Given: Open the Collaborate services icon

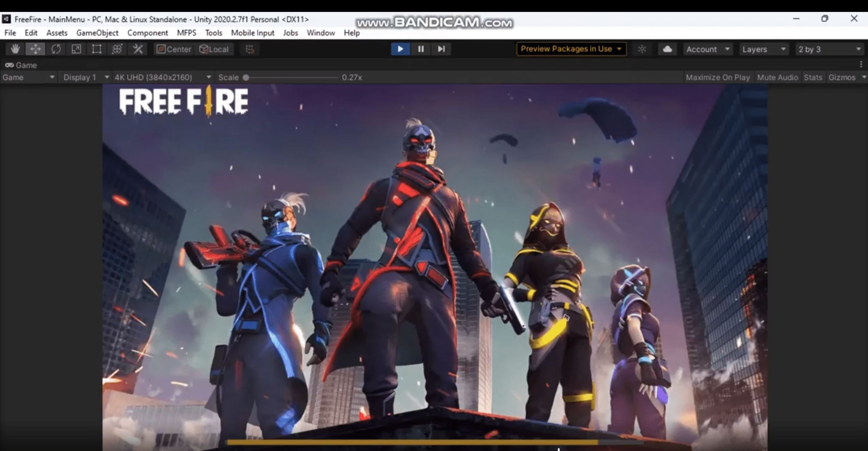Looking at the screenshot, I should point(642,49).
